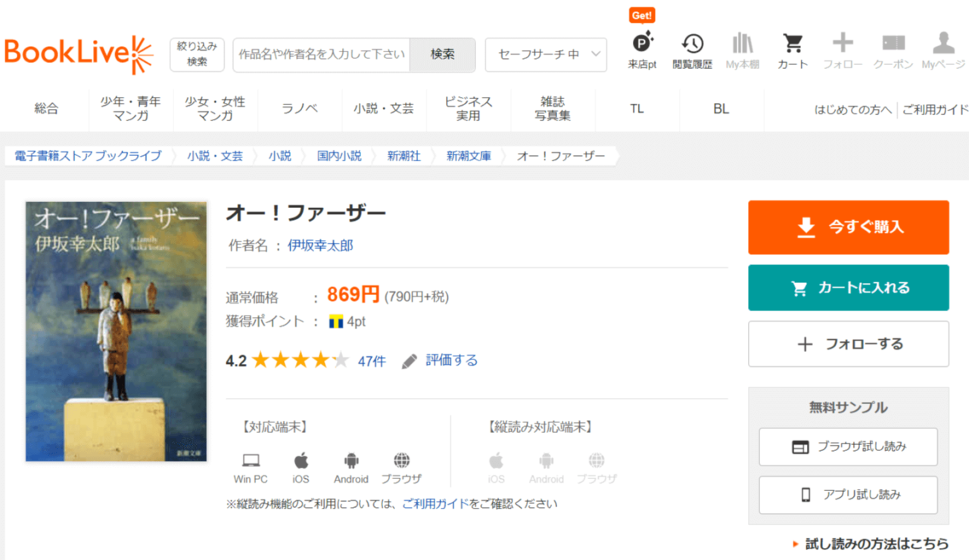Click the Android icon under 対応端末
Image resolution: width=969 pixels, height=560 pixels.
351,460
